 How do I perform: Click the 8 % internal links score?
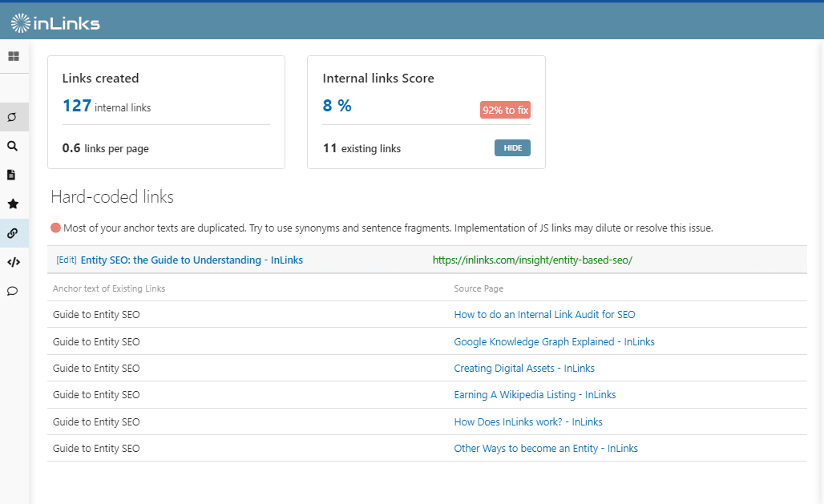[337, 106]
